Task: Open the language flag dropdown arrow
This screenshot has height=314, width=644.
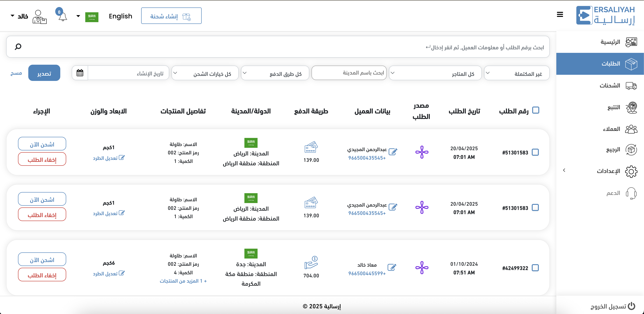Action: [78, 16]
